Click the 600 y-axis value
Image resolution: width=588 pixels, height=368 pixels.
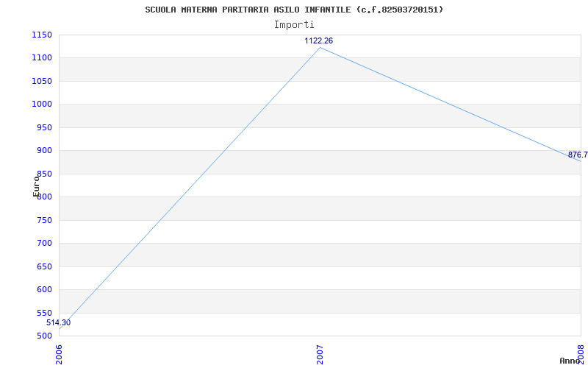click(x=44, y=289)
